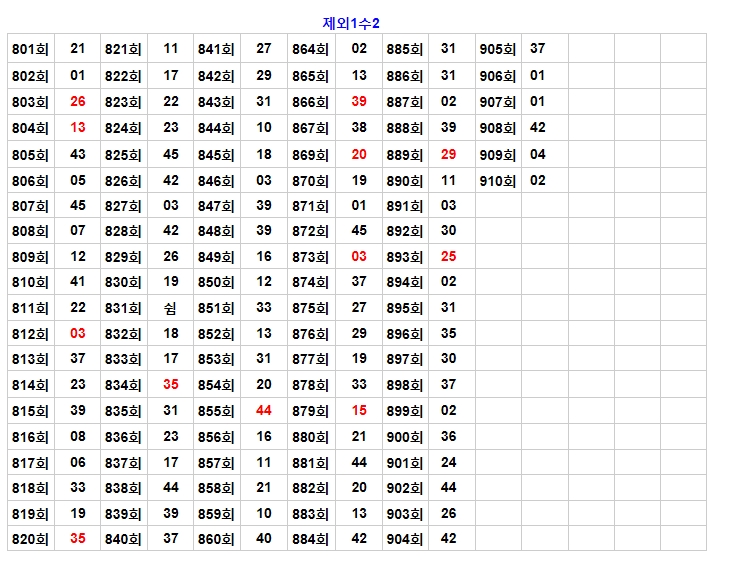Select the red 20 beside 869회

359,154
